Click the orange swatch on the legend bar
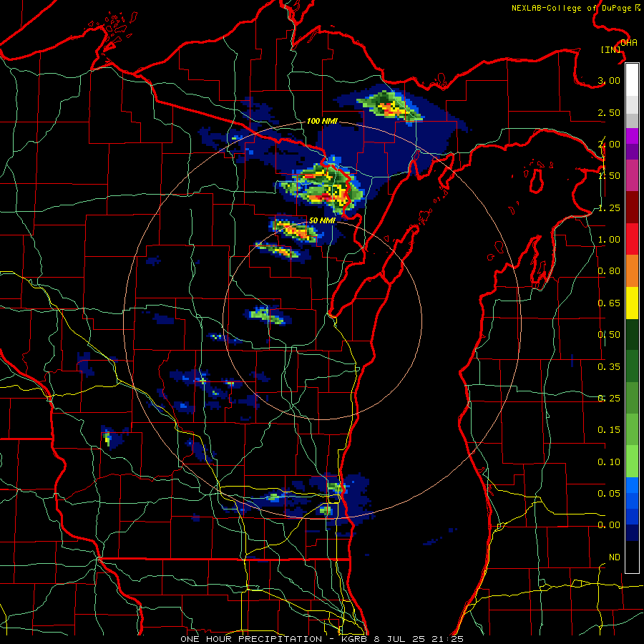The width and height of the screenshot is (644, 644). click(632, 271)
